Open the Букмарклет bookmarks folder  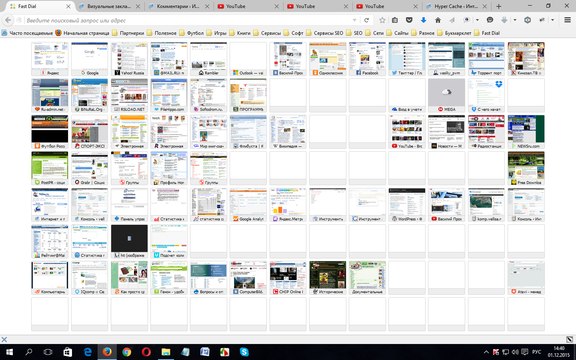[454, 33]
